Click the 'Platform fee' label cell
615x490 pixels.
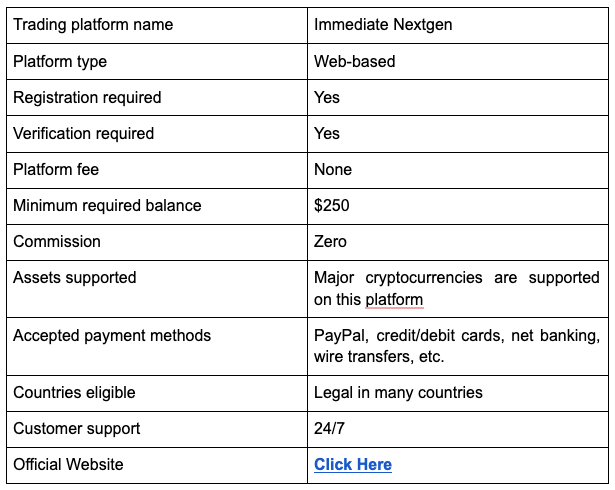tap(56, 169)
